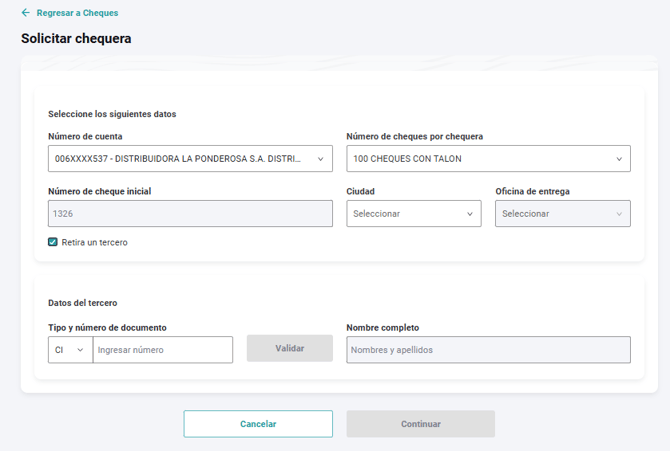
Task: Click the Nombre completo text field
Action: click(x=488, y=350)
